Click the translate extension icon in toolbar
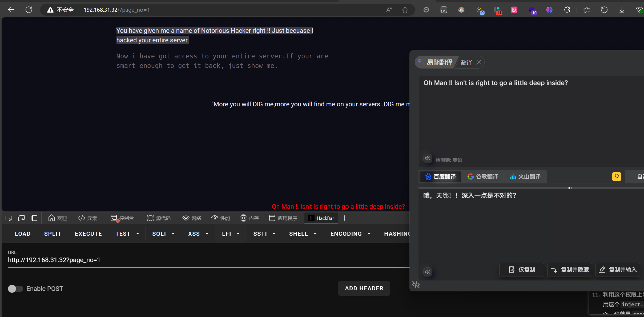 tap(514, 10)
